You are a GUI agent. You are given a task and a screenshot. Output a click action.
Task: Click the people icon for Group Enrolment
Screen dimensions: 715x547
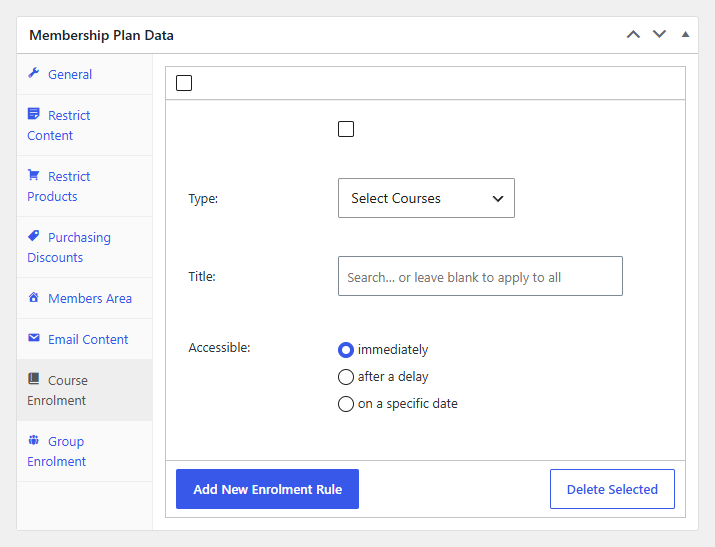click(x=34, y=440)
